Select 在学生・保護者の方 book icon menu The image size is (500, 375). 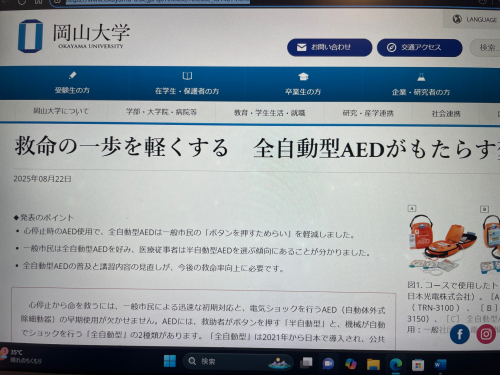click(x=187, y=84)
